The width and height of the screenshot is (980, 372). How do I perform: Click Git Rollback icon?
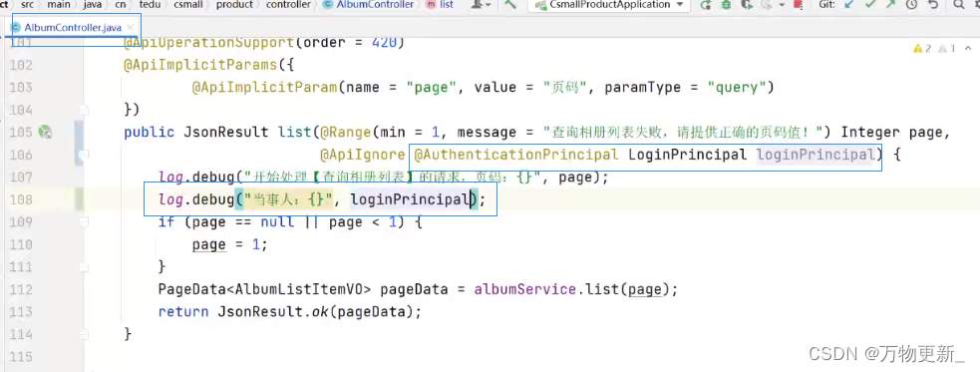tap(933, 5)
